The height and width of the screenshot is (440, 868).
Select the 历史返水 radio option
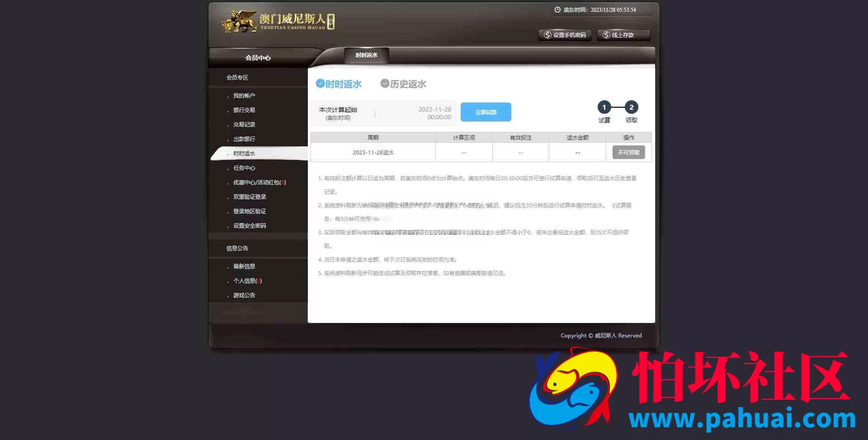[403, 84]
